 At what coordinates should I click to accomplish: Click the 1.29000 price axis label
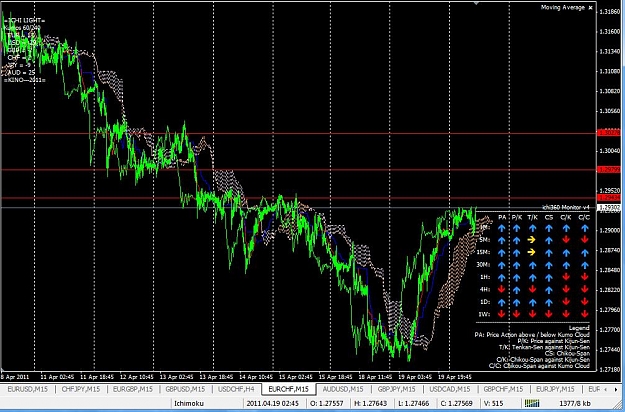pos(609,231)
